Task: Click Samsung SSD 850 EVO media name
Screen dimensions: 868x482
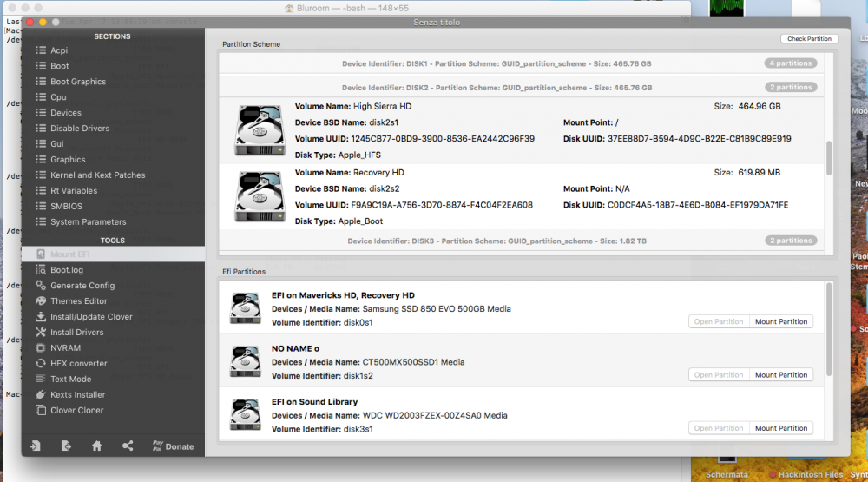Action: click(437, 308)
